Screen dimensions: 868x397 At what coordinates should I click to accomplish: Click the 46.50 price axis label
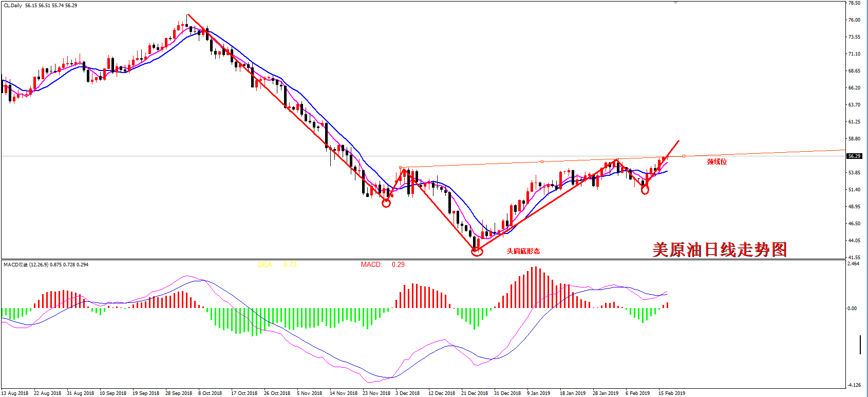click(854, 224)
